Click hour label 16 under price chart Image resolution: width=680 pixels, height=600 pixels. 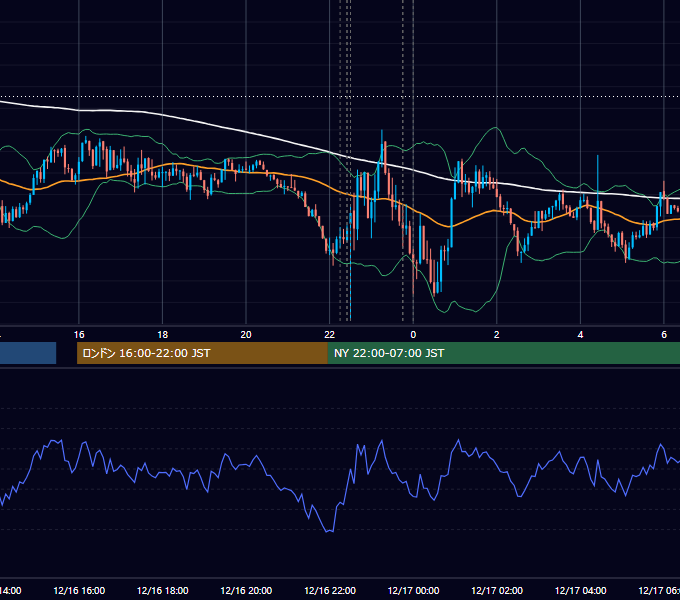79,335
